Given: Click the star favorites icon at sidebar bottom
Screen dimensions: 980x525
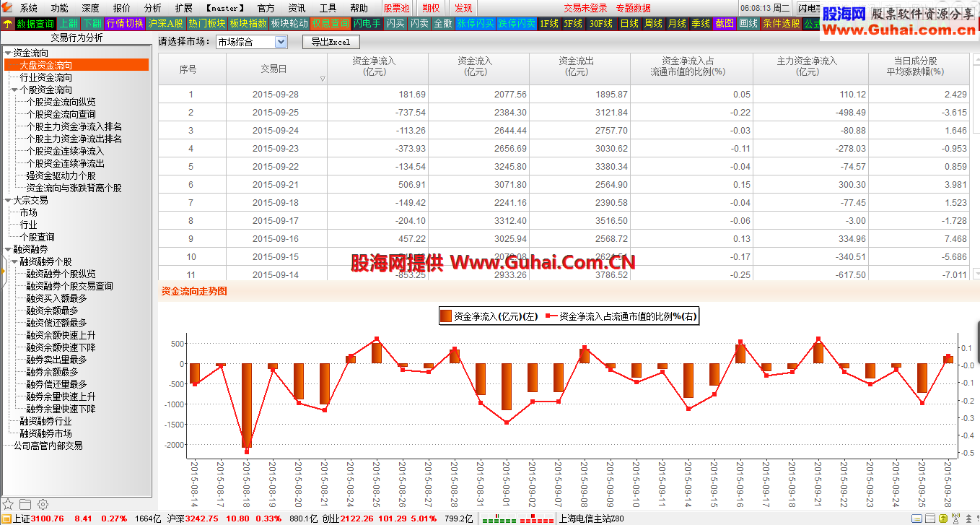Looking at the screenshot, I should point(8,503).
